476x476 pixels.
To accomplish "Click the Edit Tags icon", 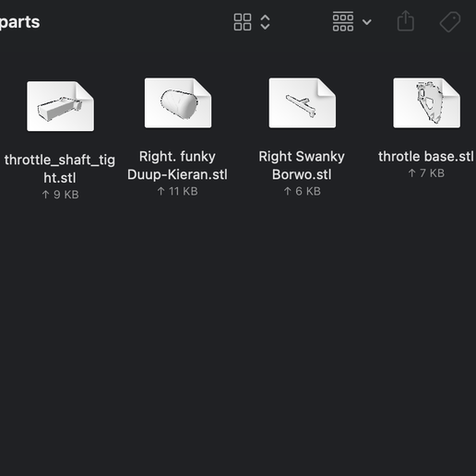I will pos(450,22).
